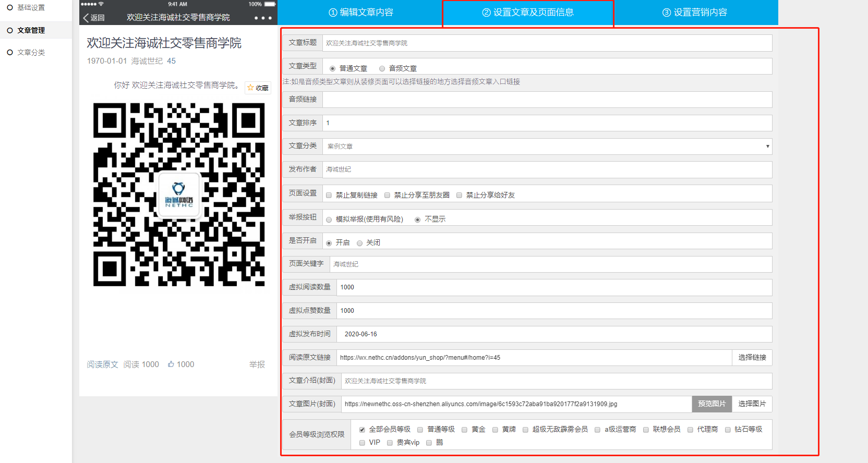
Task: Check VIP member level
Action: click(362, 443)
